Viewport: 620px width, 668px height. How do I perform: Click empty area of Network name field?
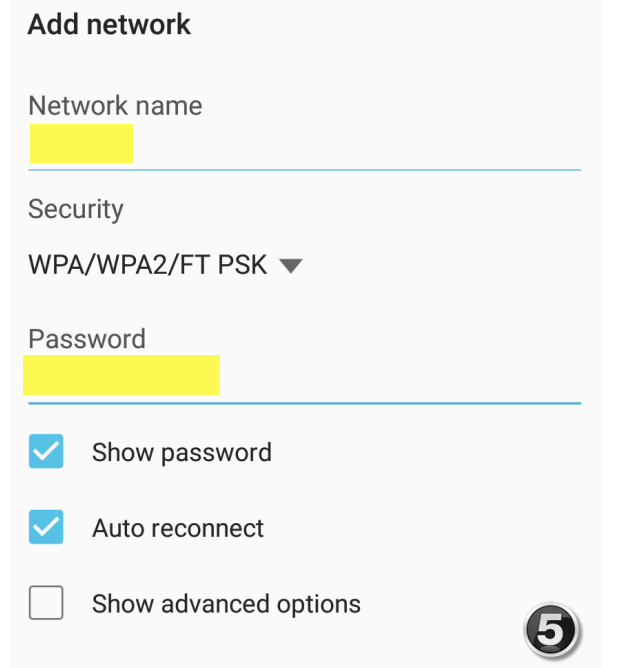tap(357, 144)
